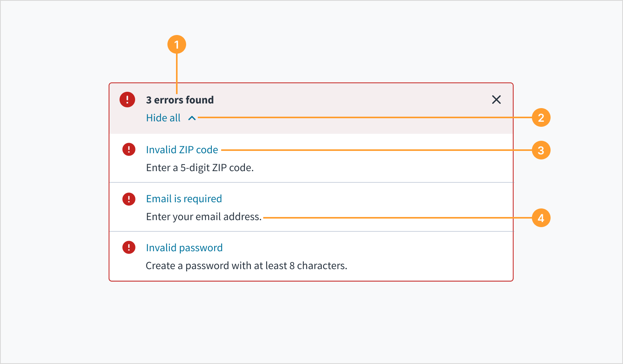Image resolution: width=623 pixels, height=364 pixels.
Task: Click the error icon next to Email is required
Action: 129,199
